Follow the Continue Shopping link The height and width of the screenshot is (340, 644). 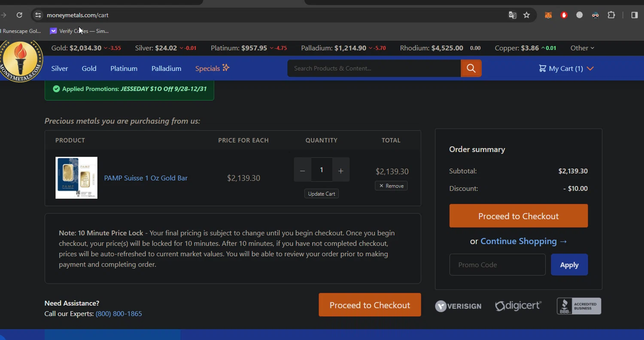[x=524, y=241]
